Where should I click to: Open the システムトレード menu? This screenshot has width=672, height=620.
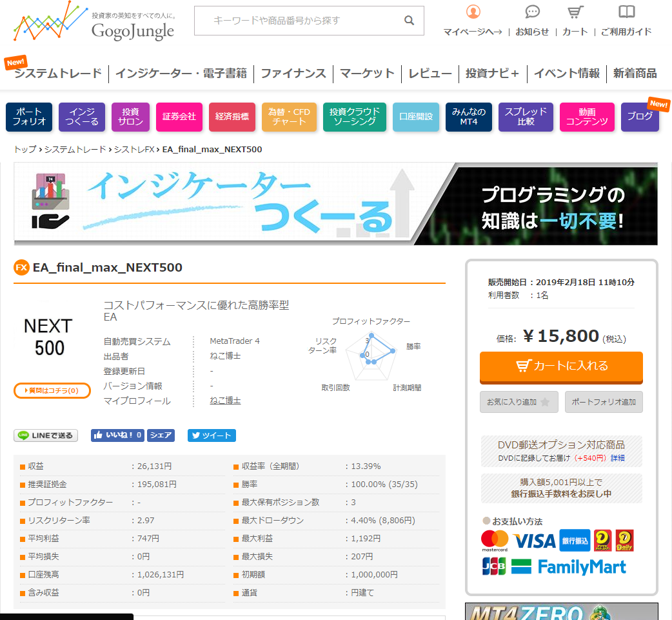[x=58, y=74]
